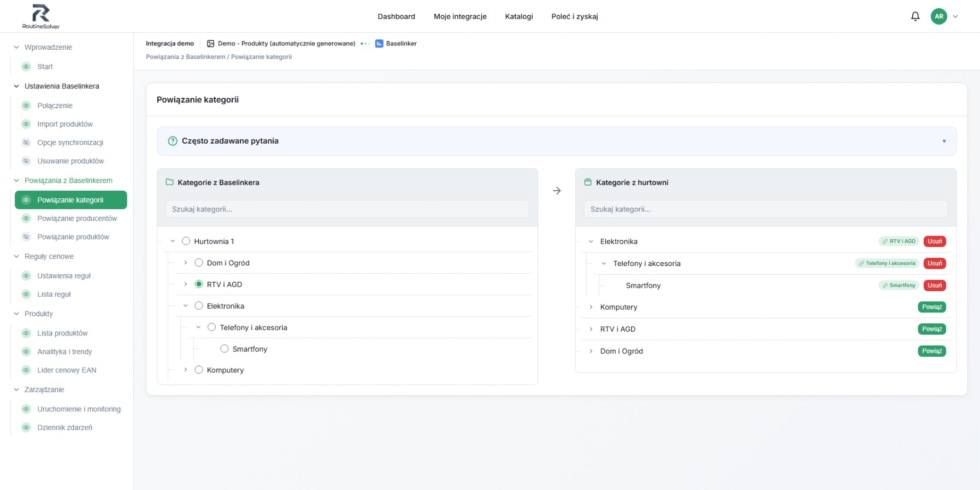The width and height of the screenshot is (980, 490).
Task: Click the crossed-eye icon next to Usuwanie produktów
Action: 26,161
